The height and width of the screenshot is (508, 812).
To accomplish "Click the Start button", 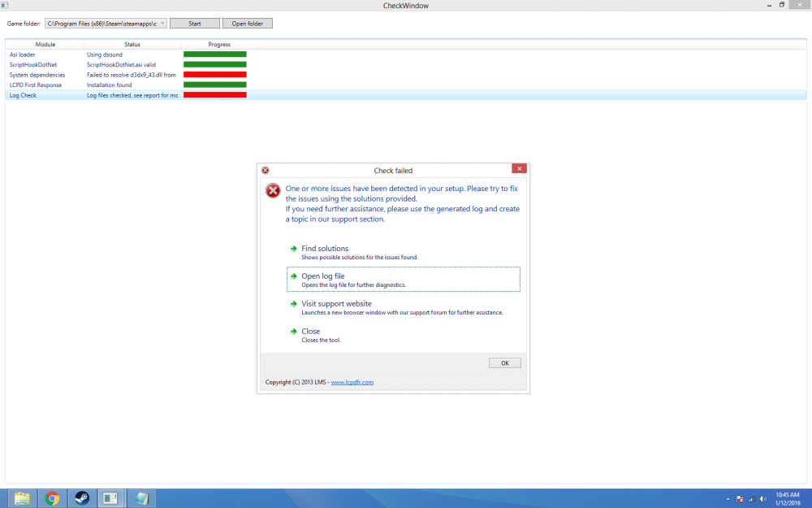I will (195, 24).
